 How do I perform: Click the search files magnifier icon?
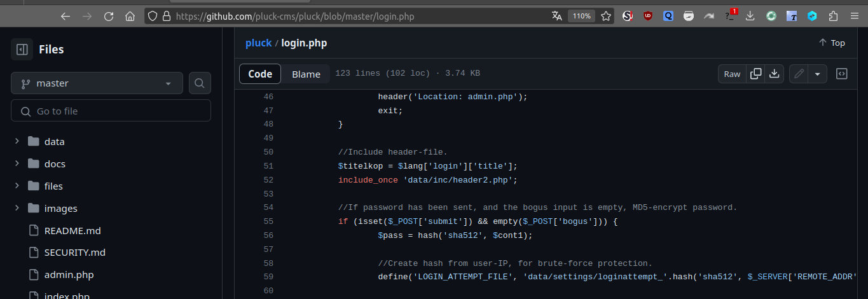[x=200, y=83]
